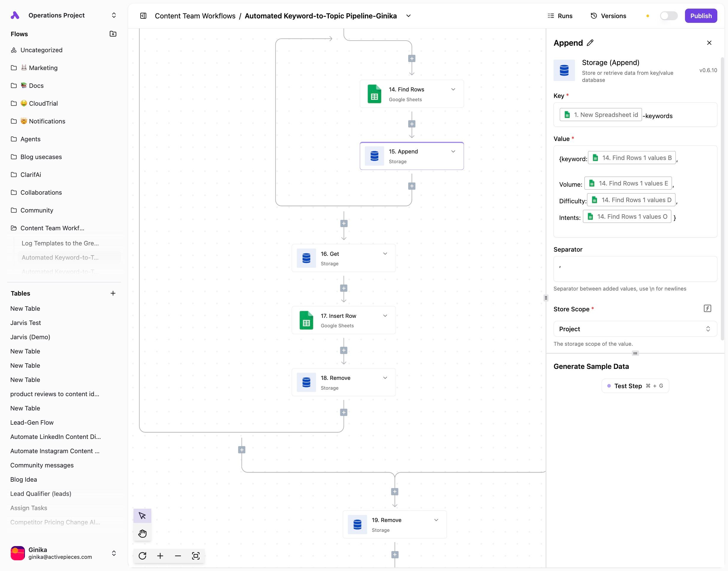Toggle the flow enable switch
The width and height of the screenshot is (728, 571).
coord(669,16)
